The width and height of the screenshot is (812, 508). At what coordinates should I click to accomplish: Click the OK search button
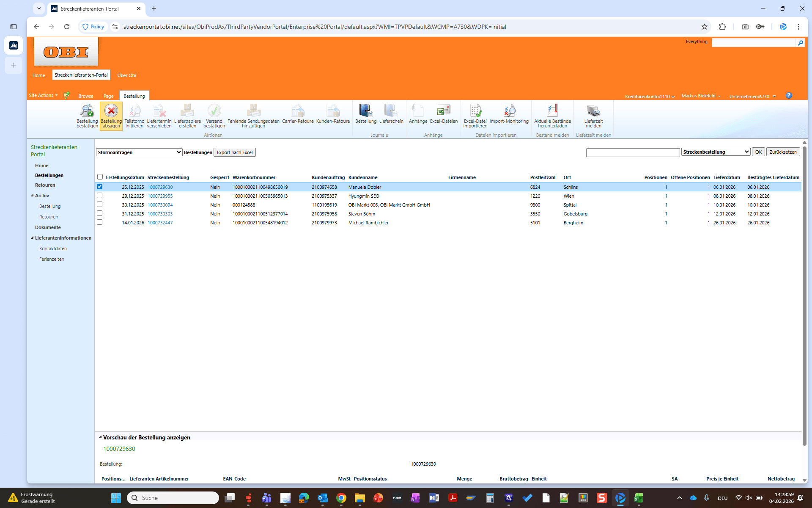pyautogui.click(x=758, y=152)
